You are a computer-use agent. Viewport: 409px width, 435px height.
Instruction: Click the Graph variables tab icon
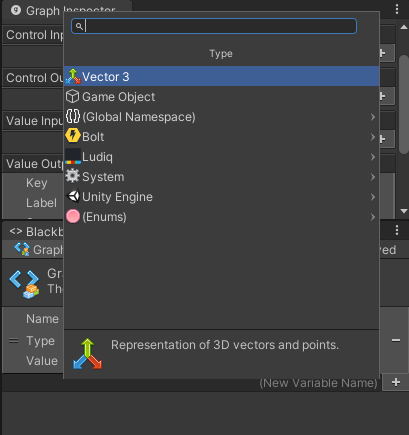click(22, 249)
